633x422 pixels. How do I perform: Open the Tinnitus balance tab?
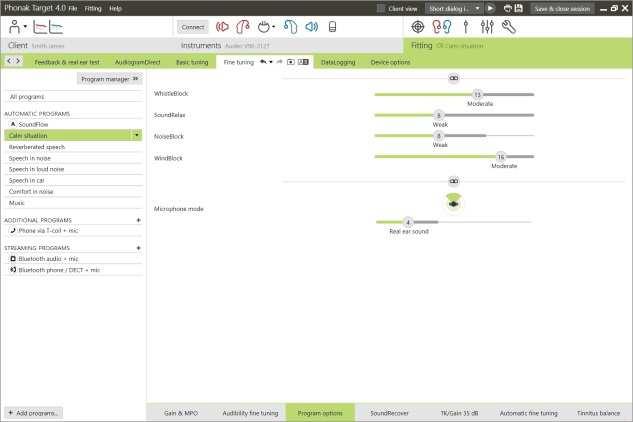coord(598,413)
